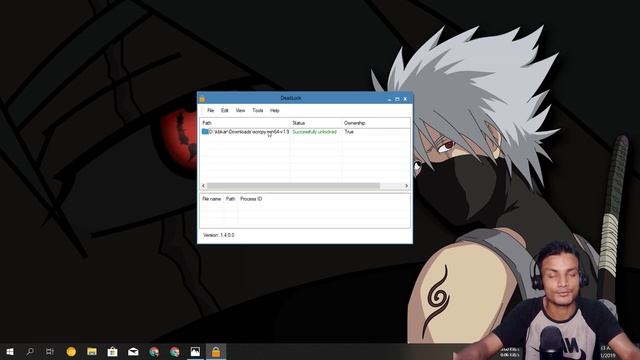Viewport: 640px width, 360px height.
Task: Click the Version 1.4.0.0 status text
Action: coord(218,235)
